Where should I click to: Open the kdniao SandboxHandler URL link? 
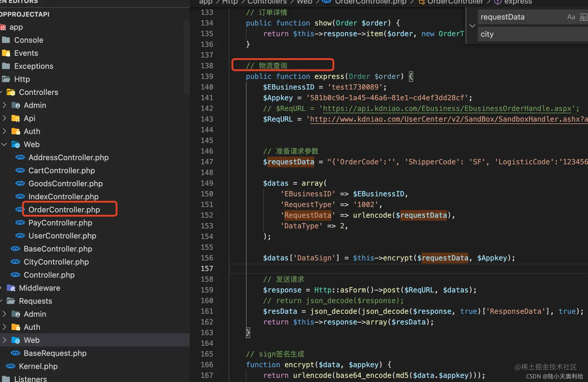click(x=449, y=119)
